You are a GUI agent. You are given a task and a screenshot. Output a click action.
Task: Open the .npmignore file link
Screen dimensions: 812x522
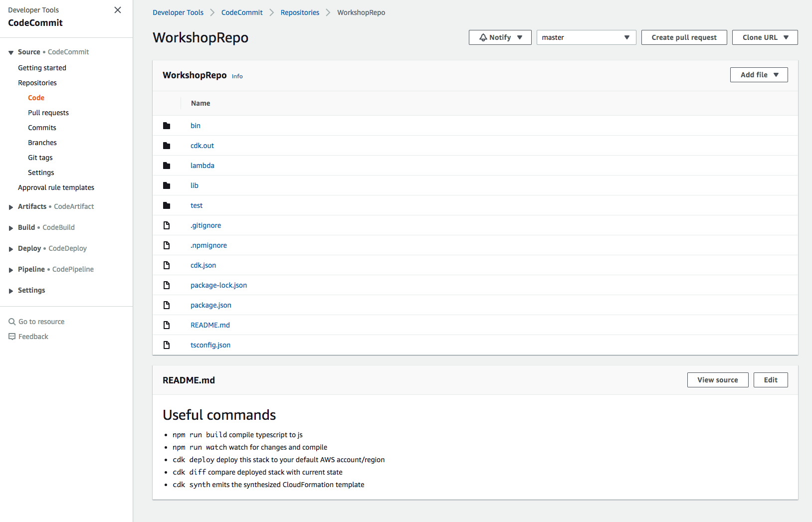[x=208, y=245]
